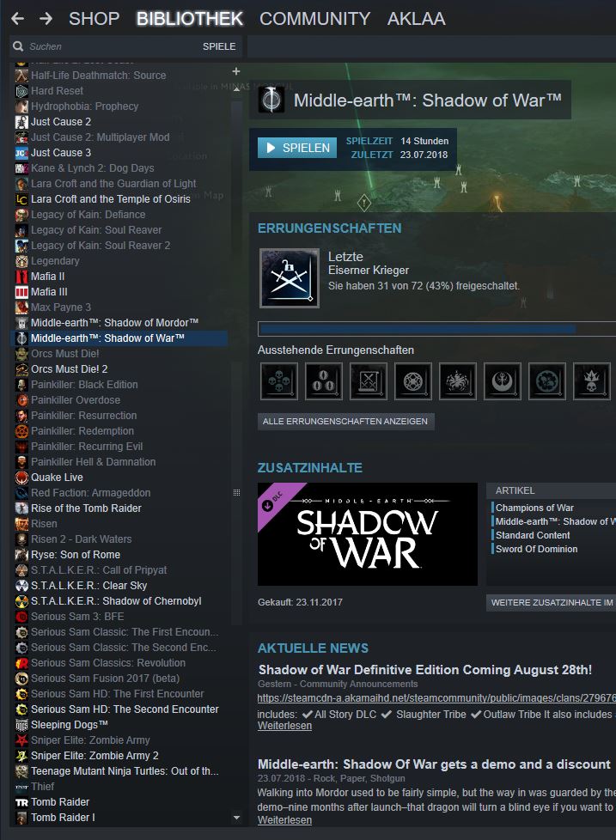Click the Shadow of War DLC thumbnail
The height and width of the screenshot is (840, 616).
368,534
